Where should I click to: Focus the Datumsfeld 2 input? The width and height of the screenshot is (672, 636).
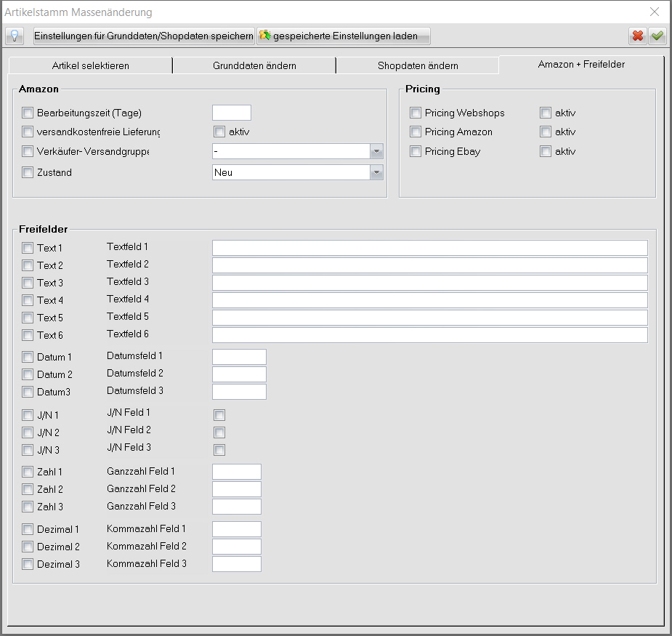pyautogui.click(x=239, y=374)
